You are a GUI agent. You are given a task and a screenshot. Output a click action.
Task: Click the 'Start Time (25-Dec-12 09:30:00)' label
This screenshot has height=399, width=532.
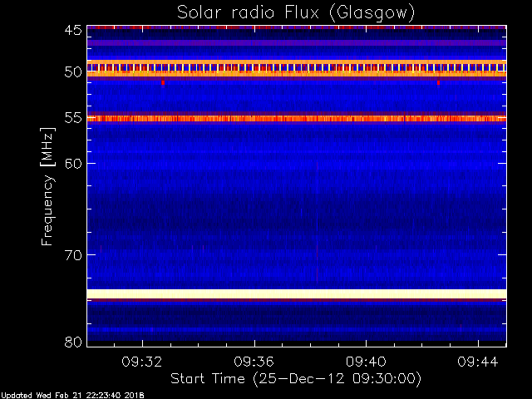coord(296,379)
